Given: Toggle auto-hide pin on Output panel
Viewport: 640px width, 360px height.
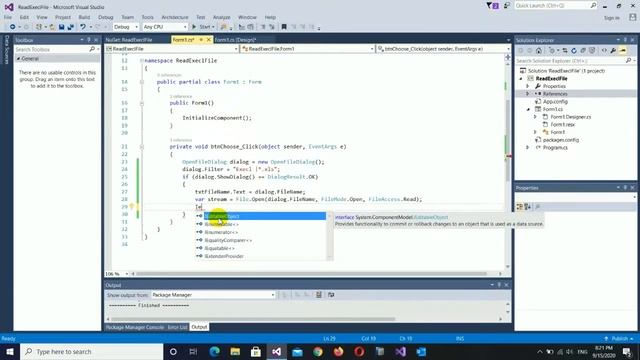Looking at the screenshot, I should pos(499,285).
